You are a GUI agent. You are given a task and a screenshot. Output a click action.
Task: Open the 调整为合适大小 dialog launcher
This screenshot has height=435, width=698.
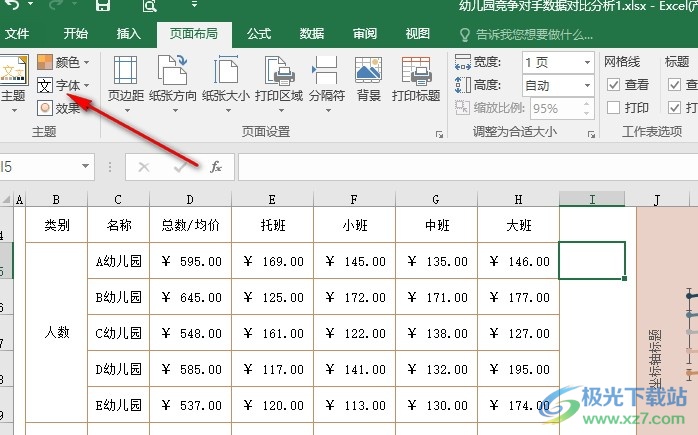tap(591, 134)
